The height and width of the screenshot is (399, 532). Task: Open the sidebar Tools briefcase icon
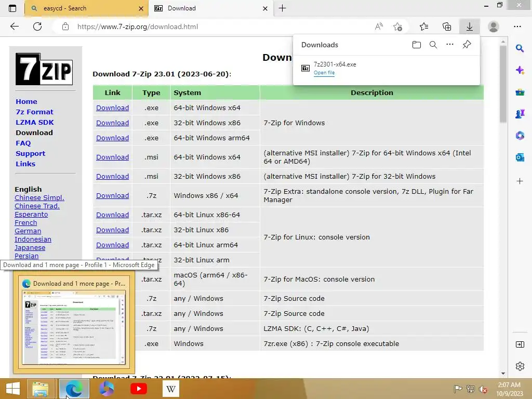coord(520,92)
